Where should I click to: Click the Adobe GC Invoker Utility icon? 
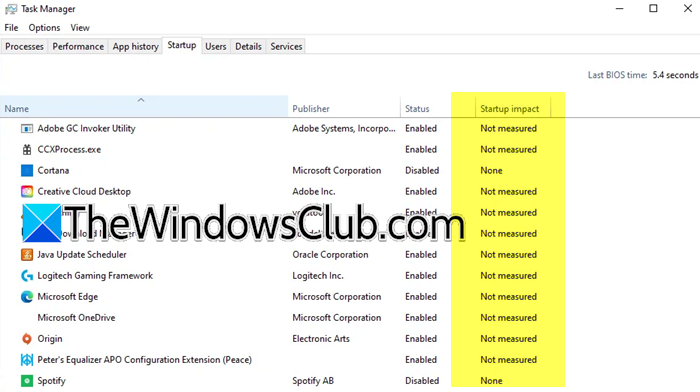(x=27, y=129)
